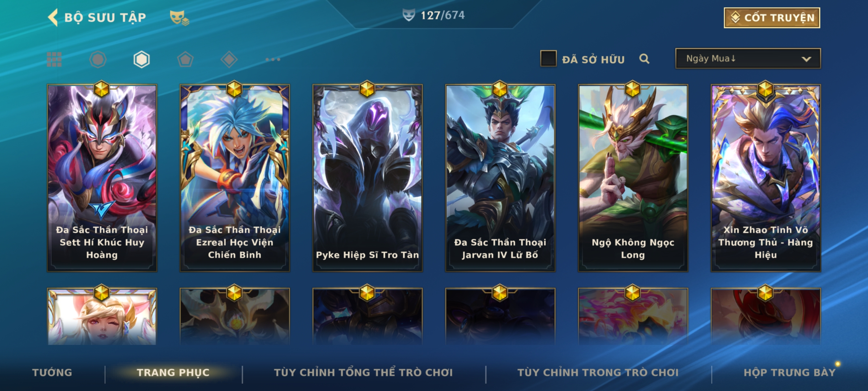Select the pentagon rarity filter icon
The image size is (868, 391).
(x=185, y=59)
